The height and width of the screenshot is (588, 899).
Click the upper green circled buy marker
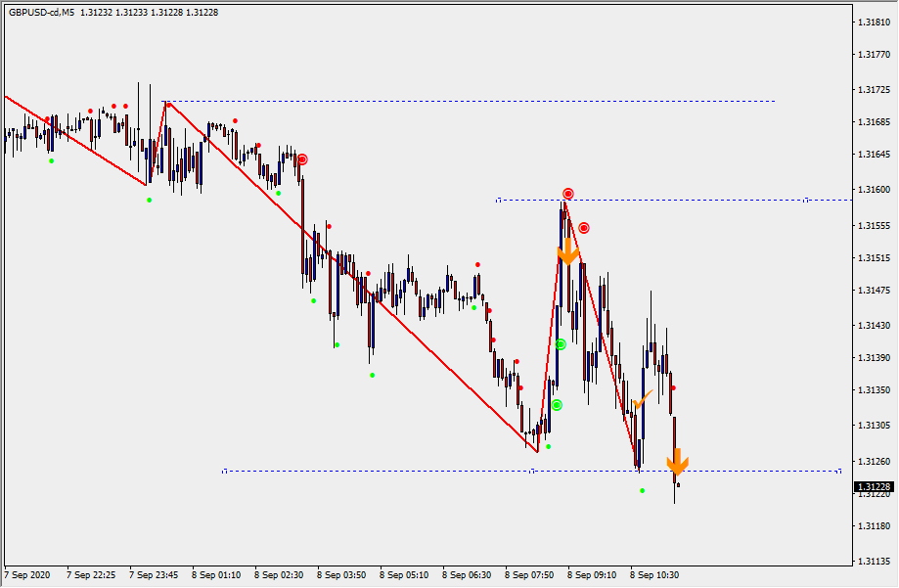[x=561, y=344]
